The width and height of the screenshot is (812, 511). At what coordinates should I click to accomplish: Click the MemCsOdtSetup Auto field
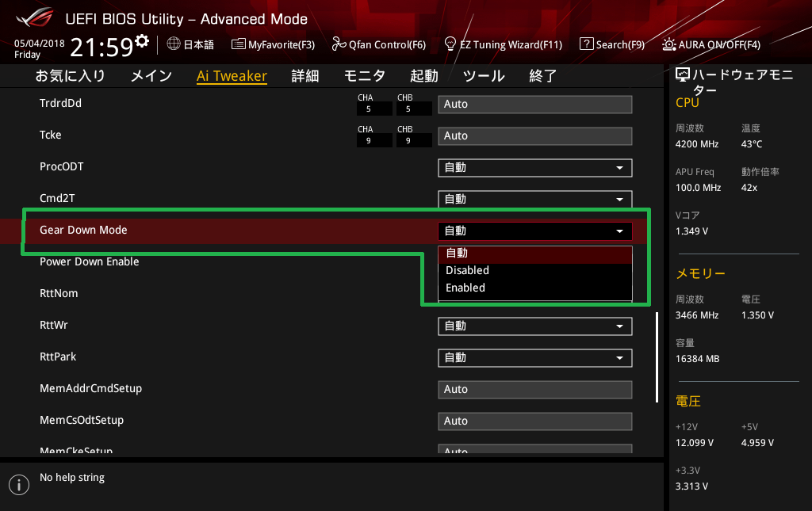click(x=535, y=421)
